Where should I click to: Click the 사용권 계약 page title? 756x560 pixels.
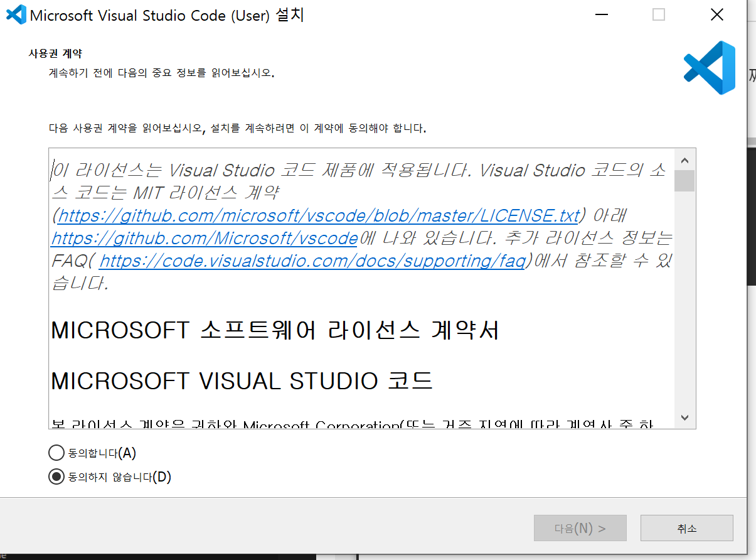tap(56, 53)
